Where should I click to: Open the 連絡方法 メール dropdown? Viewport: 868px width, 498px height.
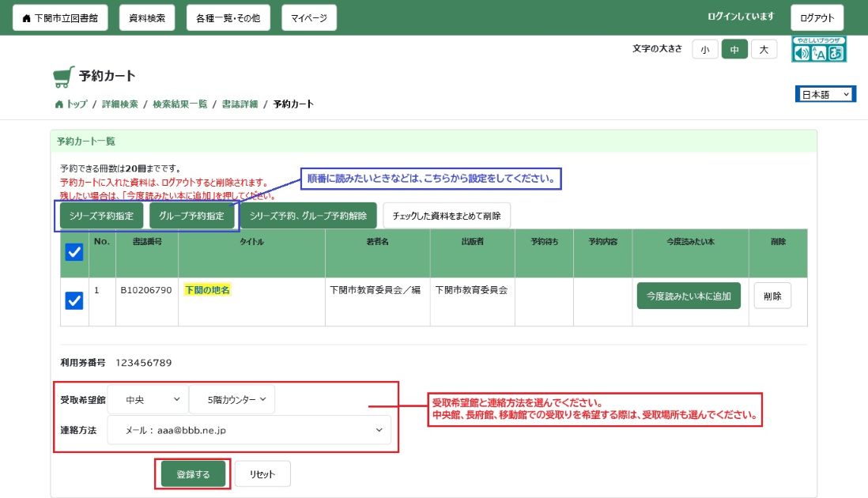click(x=249, y=430)
